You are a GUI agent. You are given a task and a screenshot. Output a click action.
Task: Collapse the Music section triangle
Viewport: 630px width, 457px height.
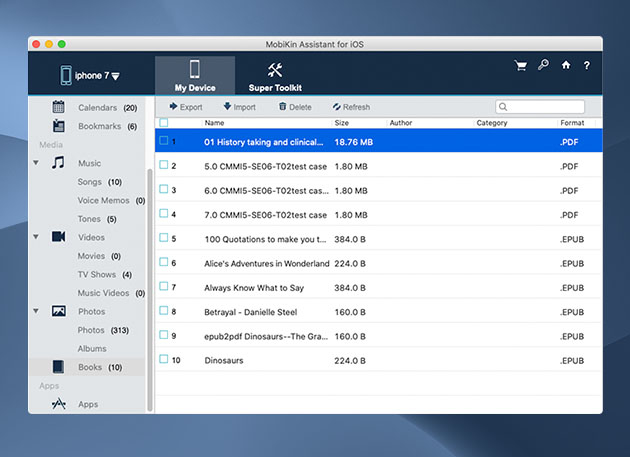pyautogui.click(x=36, y=163)
